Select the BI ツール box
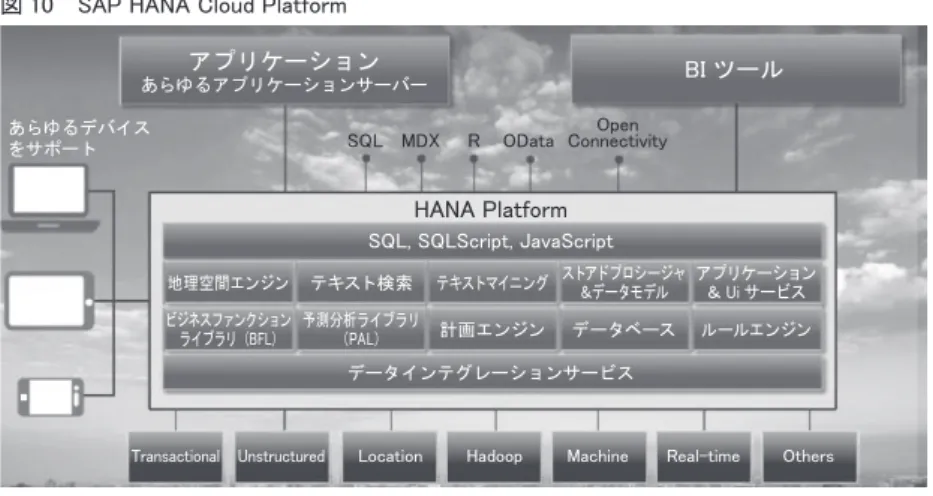The width and height of the screenshot is (933, 496). [736, 70]
